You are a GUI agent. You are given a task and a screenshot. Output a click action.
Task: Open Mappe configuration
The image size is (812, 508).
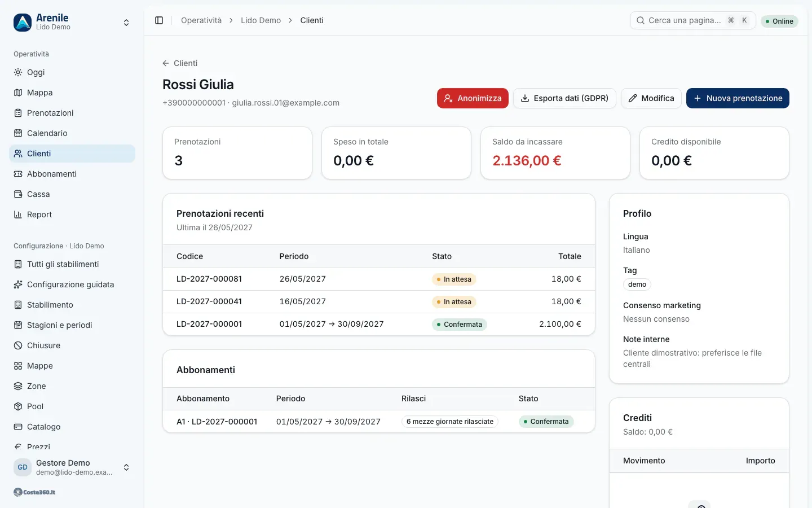tap(72, 366)
